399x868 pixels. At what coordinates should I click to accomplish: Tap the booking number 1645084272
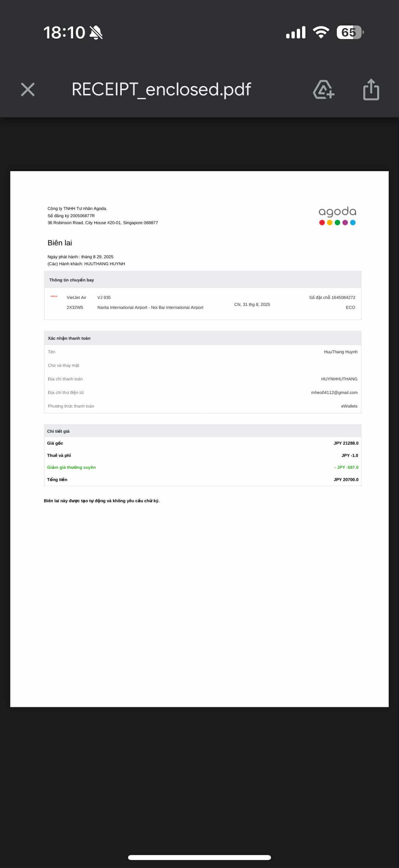coord(343,298)
